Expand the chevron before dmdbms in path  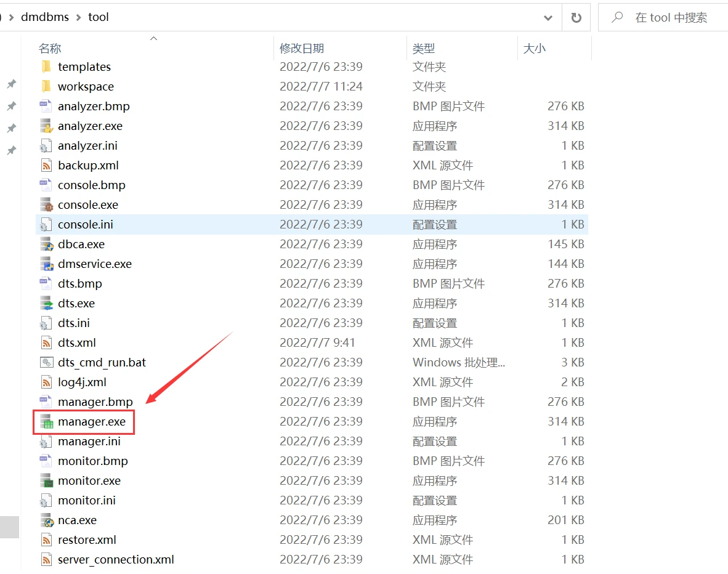[x=12, y=17]
